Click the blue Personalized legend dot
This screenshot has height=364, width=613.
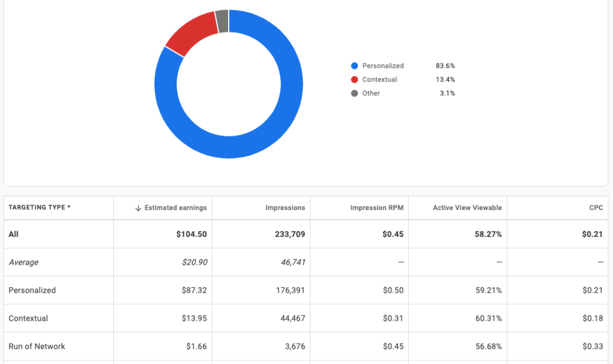(x=354, y=66)
